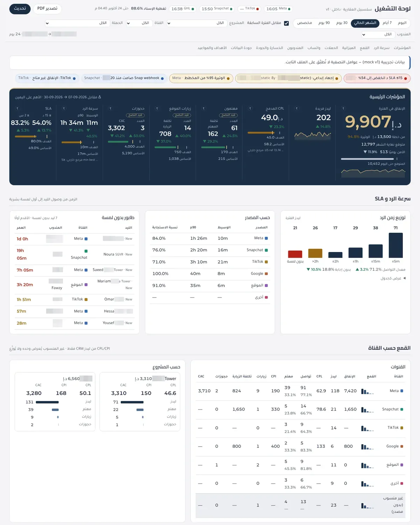
Task: Go to the المؤشرات tab
Action: (402, 48)
